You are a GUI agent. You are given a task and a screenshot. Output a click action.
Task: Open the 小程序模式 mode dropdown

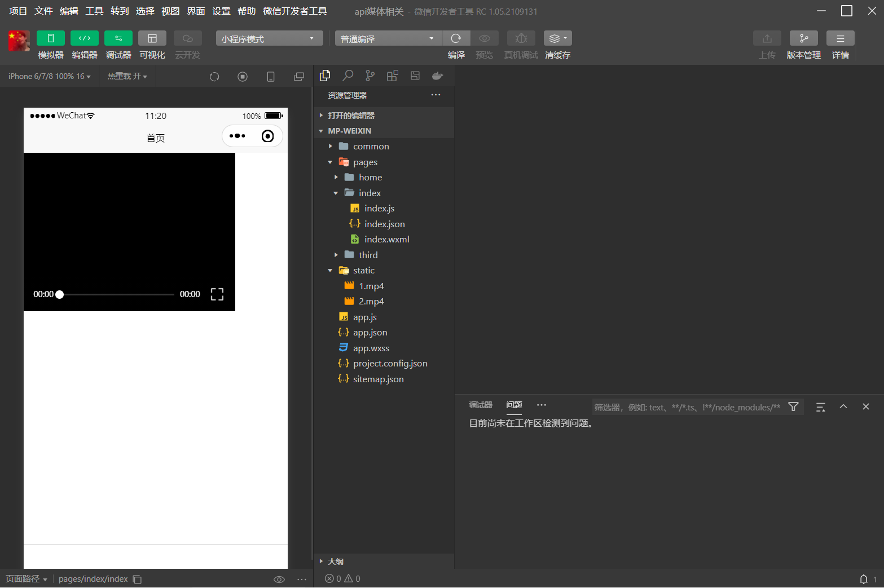269,38
